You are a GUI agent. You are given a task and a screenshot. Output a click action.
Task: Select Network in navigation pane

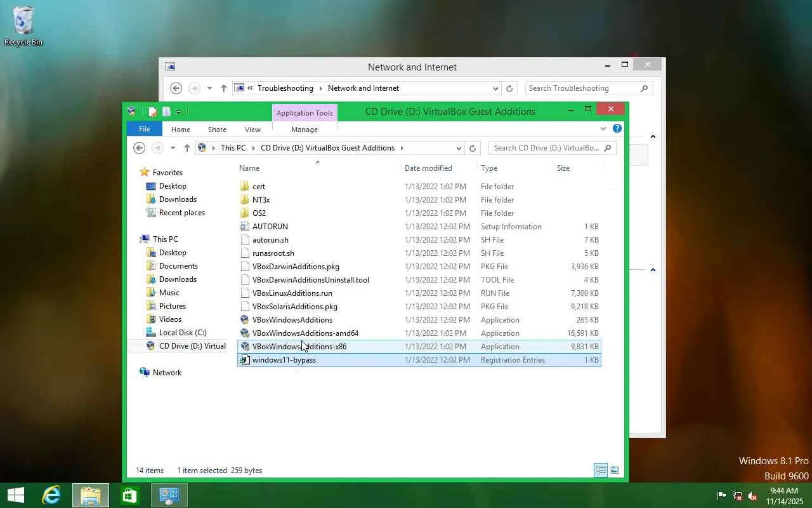click(167, 373)
